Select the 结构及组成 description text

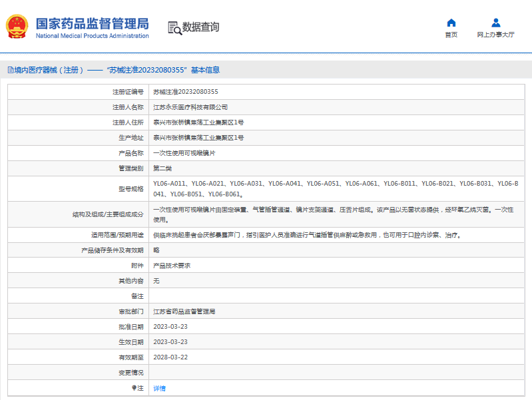point(334,214)
